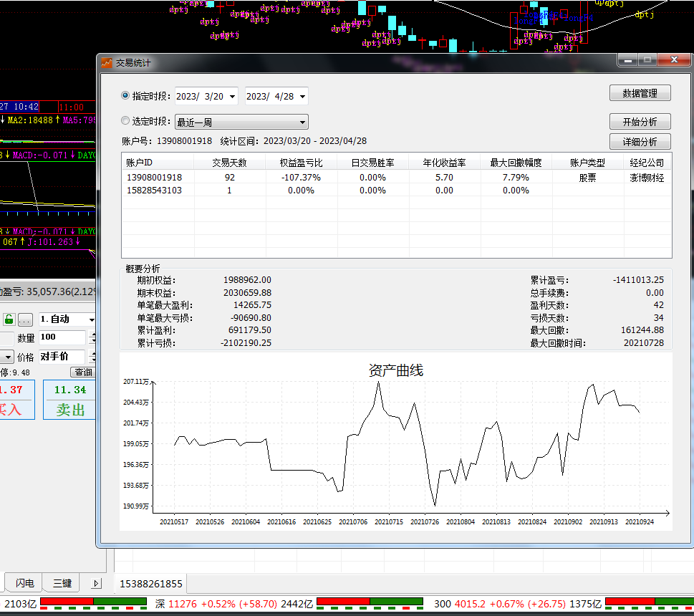
Task: Click the 20210726 date label on the chart axis
Action: tap(425, 521)
